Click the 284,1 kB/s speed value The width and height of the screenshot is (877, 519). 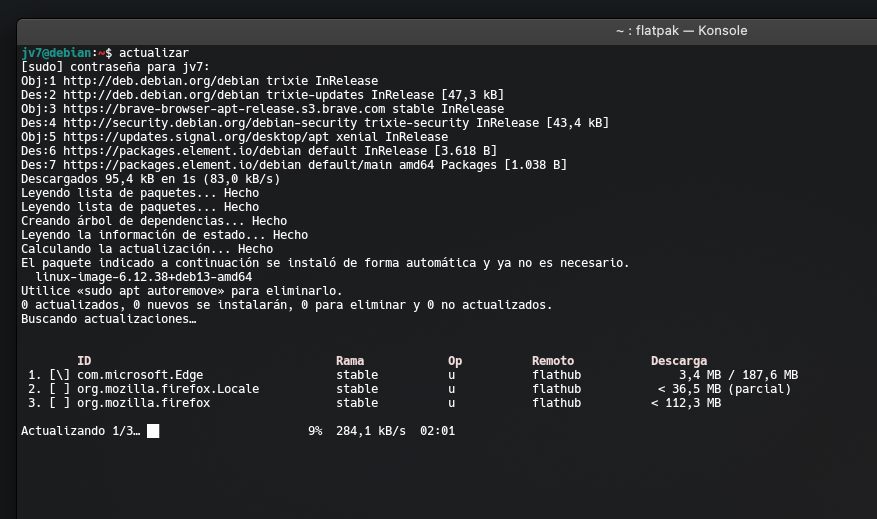[371, 431]
